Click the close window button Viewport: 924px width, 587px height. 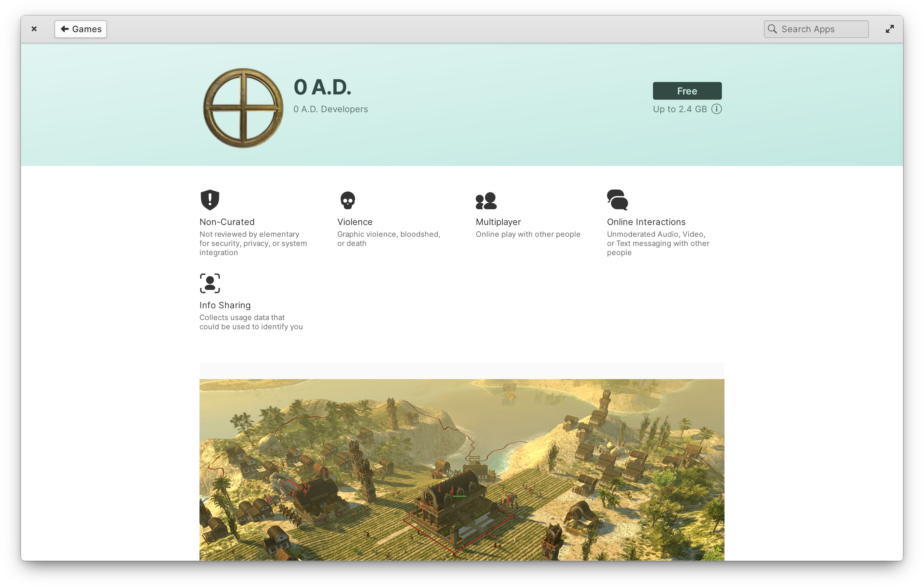point(34,28)
